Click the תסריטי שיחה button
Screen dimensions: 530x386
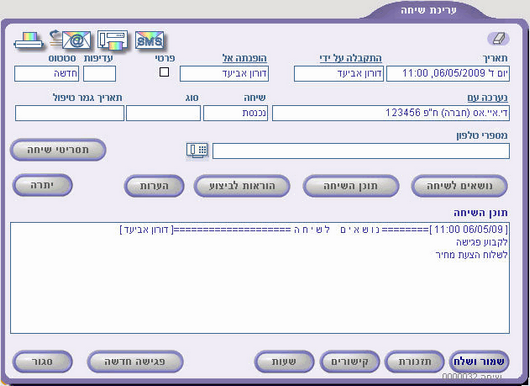(x=58, y=150)
